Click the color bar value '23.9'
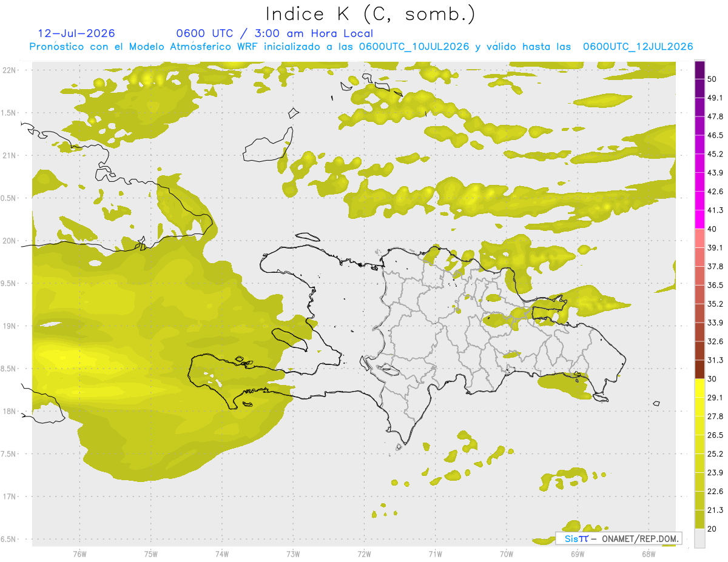728x562 pixels. [x=715, y=473]
